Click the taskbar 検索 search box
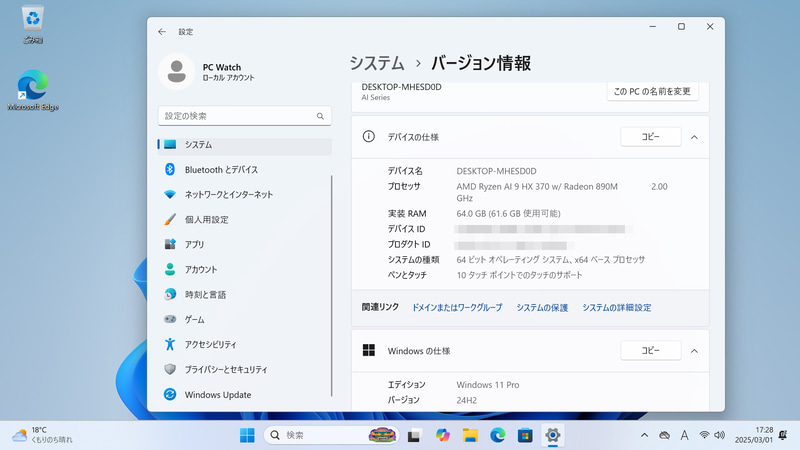 pyautogui.click(x=332, y=435)
